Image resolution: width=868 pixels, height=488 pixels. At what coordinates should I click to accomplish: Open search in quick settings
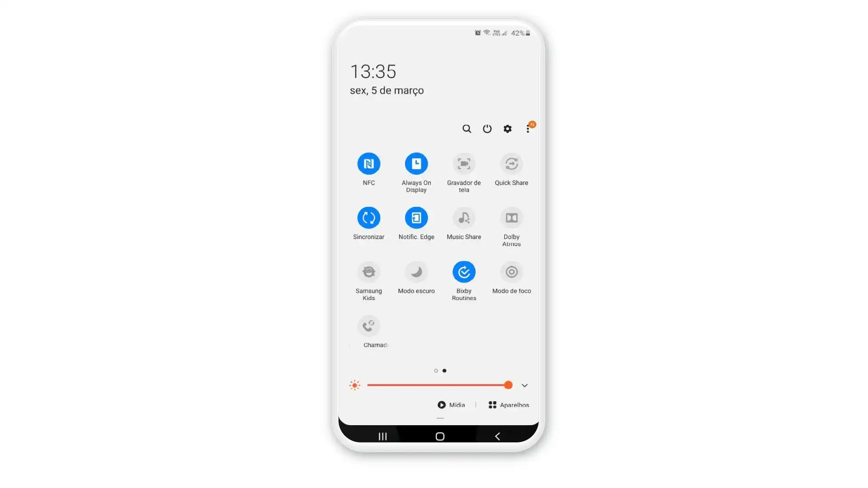coord(467,129)
